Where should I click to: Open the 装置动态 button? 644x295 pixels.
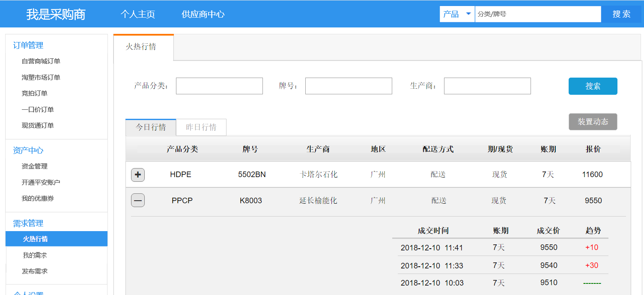[593, 122]
